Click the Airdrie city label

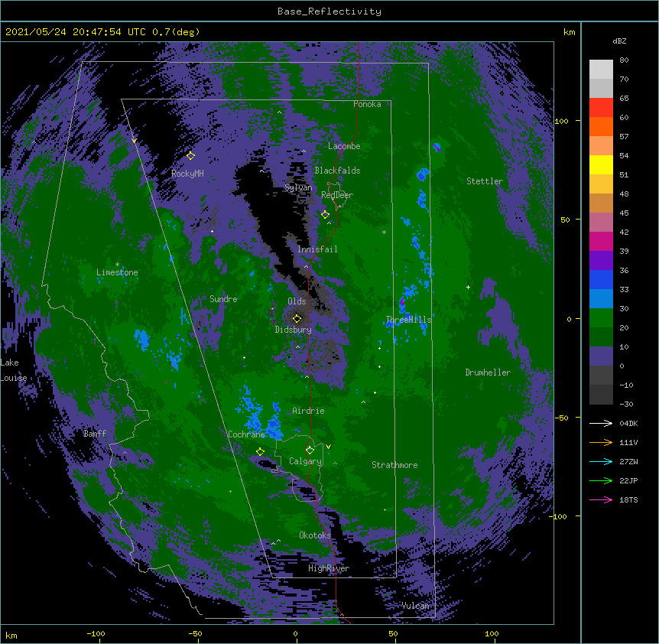point(309,411)
